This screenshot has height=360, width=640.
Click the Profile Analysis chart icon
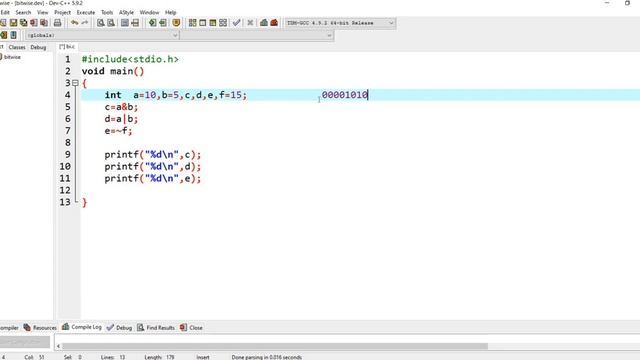pyautogui.click(x=264, y=23)
